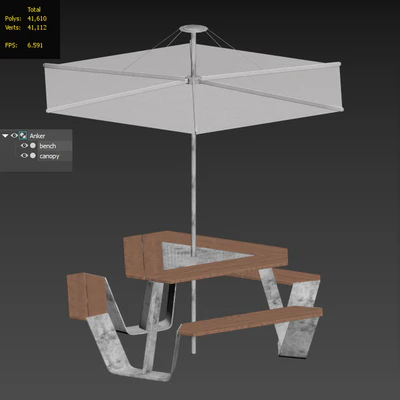Select the Anker group name
The width and height of the screenshot is (400, 400).
point(37,136)
